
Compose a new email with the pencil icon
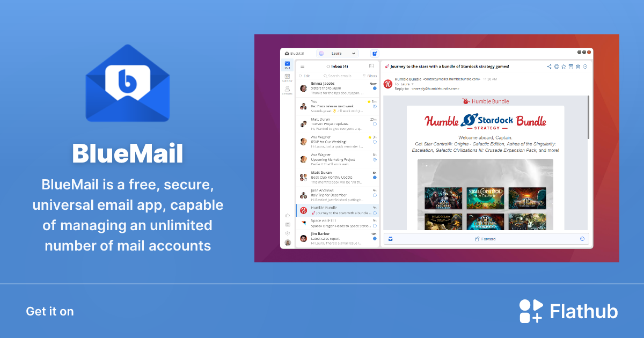click(375, 54)
